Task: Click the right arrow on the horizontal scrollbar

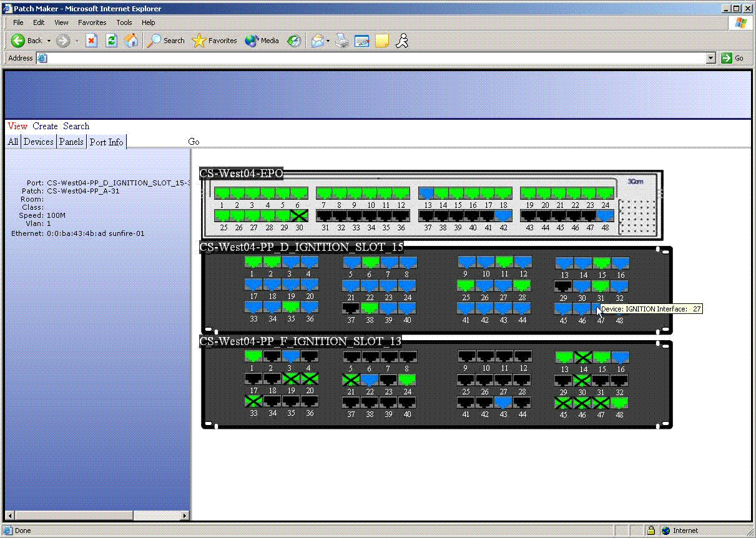Action: pos(184,516)
